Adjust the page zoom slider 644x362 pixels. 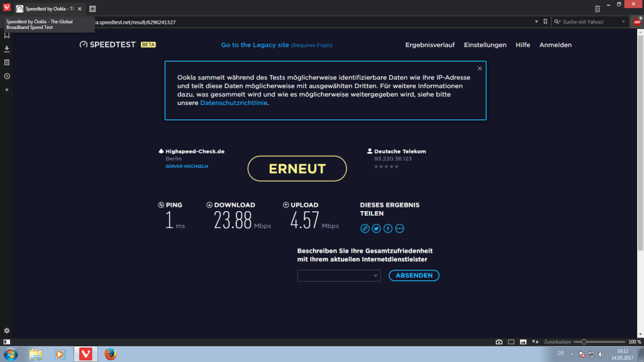point(584,342)
